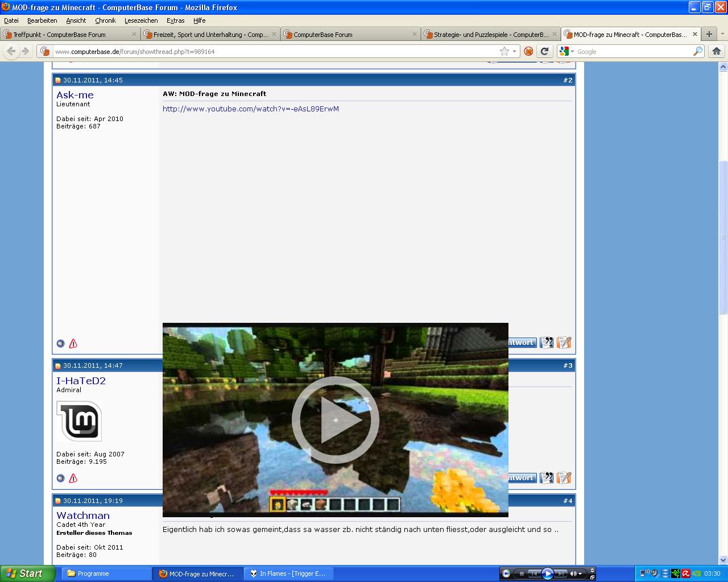728x582 pixels.
Task: Click the Razer tray icon
Action: [x=676, y=573]
